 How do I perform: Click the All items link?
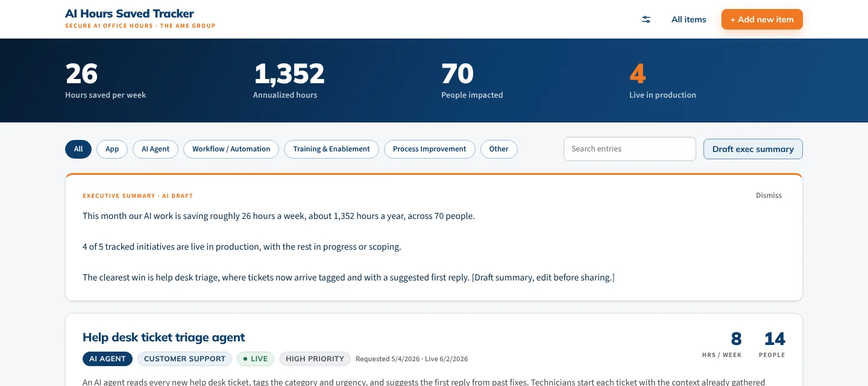click(688, 19)
